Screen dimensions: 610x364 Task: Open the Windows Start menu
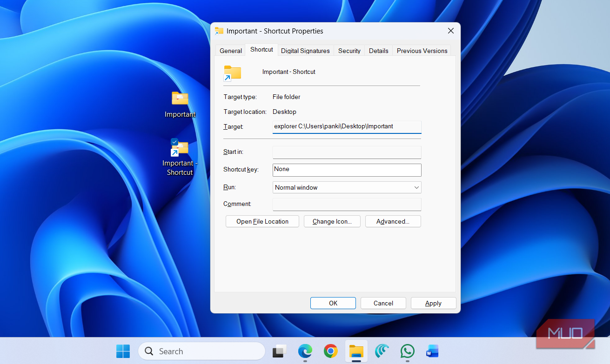pyautogui.click(x=123, y=351)
